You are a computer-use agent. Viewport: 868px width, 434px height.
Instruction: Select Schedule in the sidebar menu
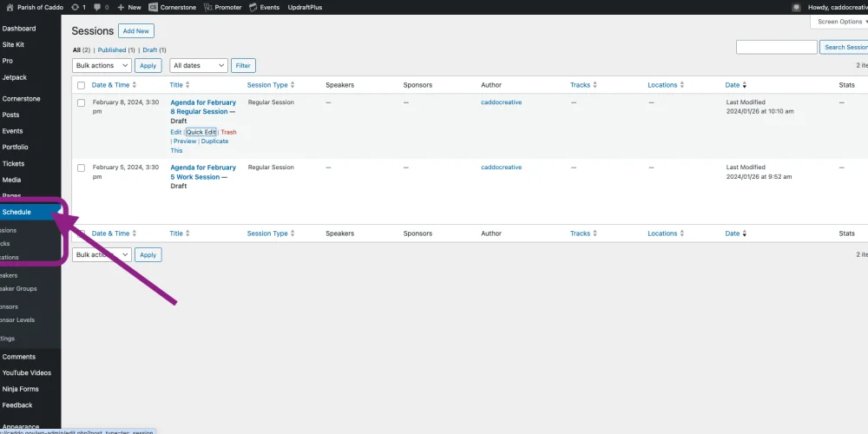click(x=17, y=212)
